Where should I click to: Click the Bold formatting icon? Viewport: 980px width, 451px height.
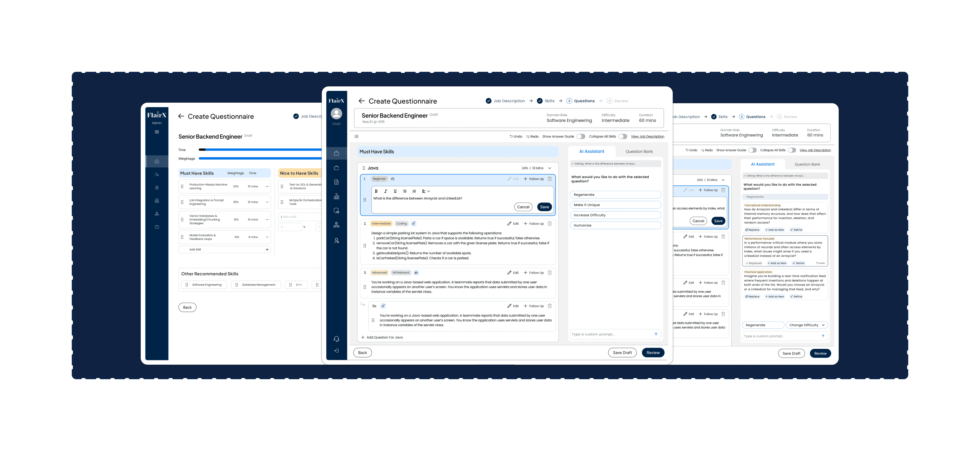coord(376,192)
